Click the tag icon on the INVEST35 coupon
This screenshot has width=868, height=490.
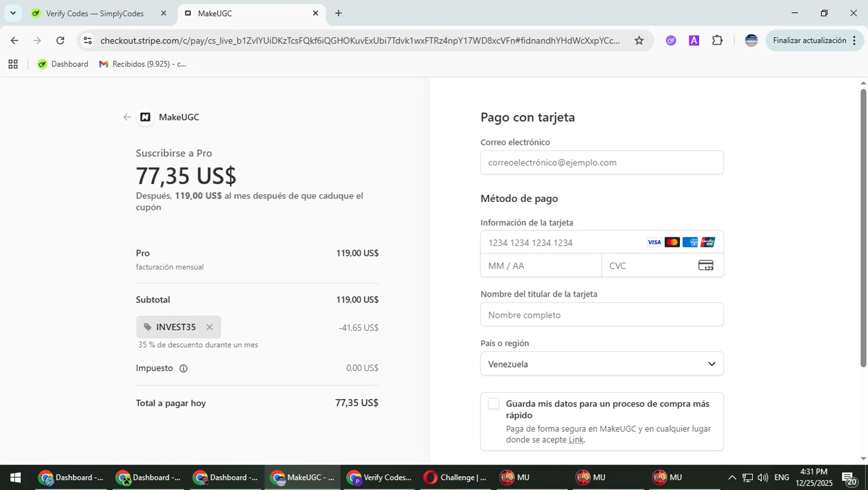[148, 327]
